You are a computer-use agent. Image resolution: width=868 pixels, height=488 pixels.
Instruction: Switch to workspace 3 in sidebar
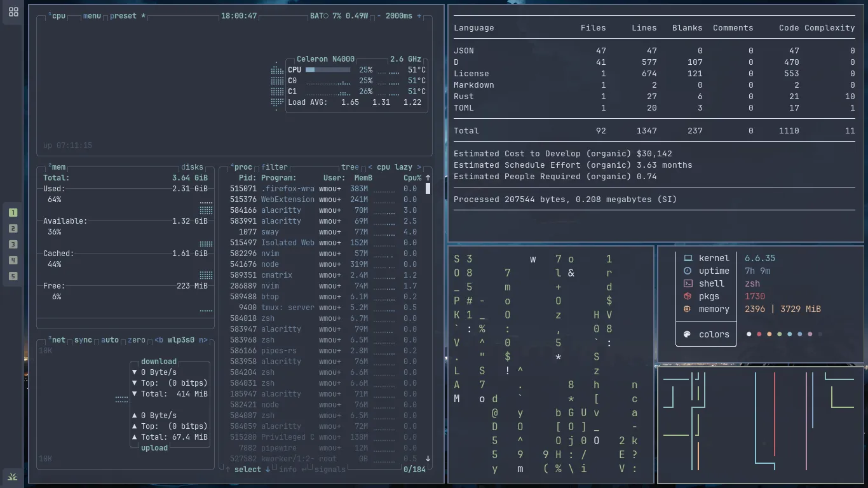click(13, 244)
